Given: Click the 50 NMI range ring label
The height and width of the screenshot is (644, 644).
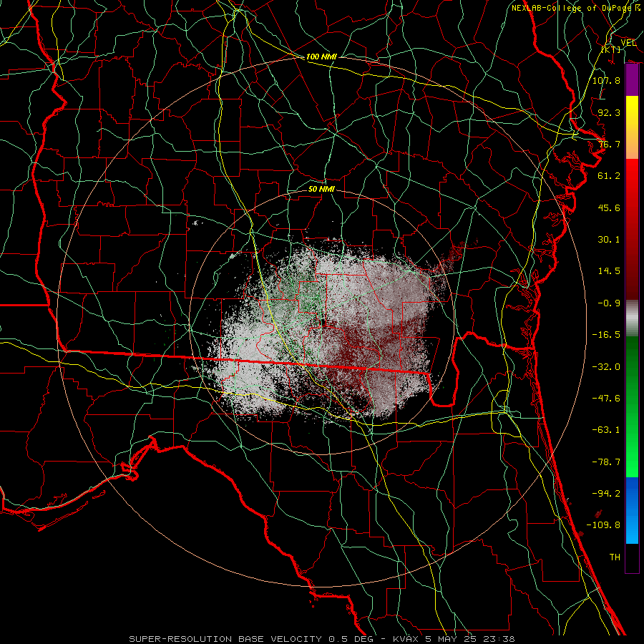Looking at the screenshot, I should point(321,190).
